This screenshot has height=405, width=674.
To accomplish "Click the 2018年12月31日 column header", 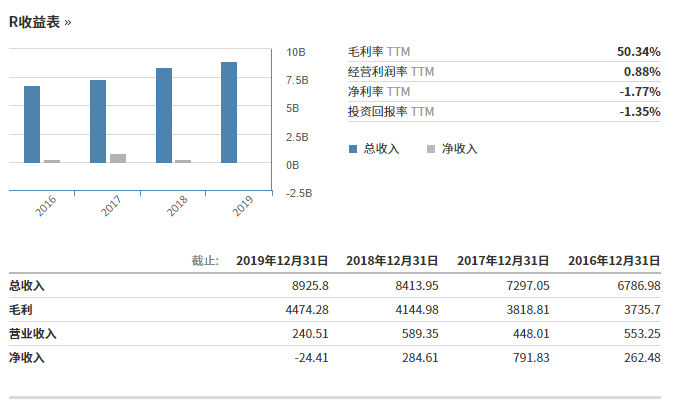I will [392, 261].
